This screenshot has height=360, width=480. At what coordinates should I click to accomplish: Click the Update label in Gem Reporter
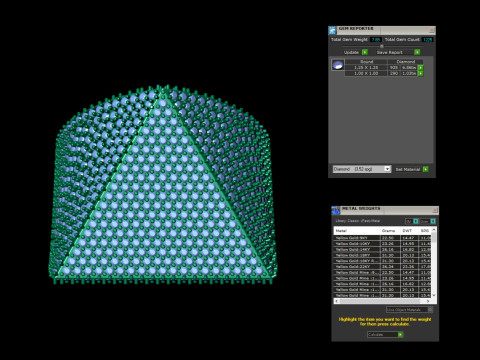pos(351,52)
